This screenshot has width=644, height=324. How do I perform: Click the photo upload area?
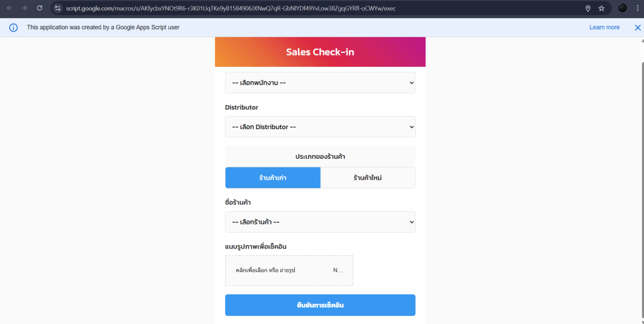coord(289,270)
